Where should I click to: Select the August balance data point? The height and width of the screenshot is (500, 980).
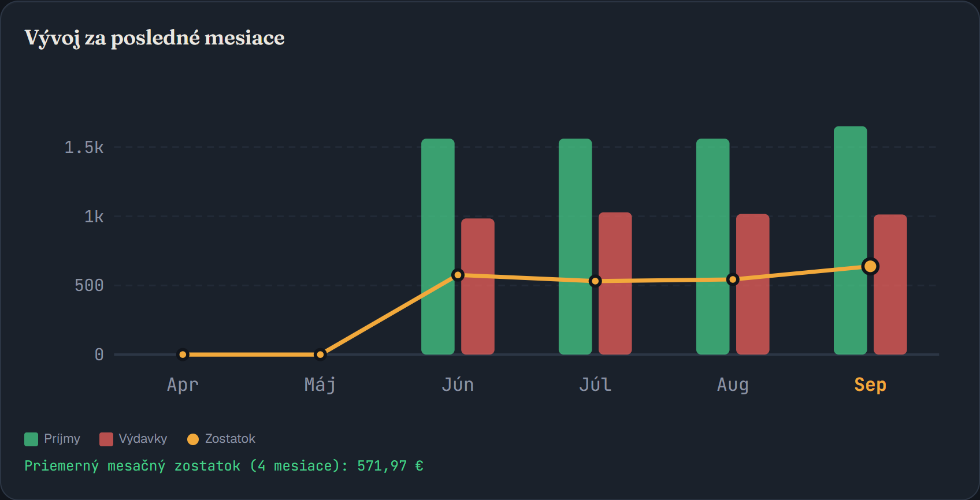(x=733, y=279)
